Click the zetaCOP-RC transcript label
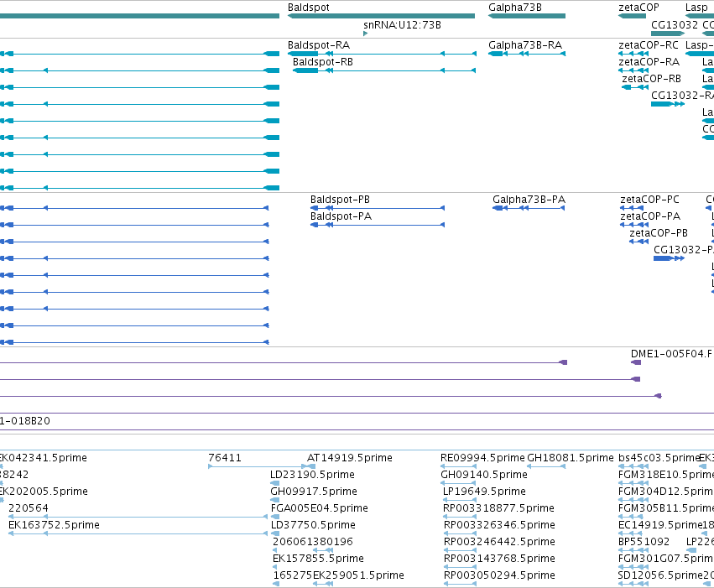 click(649, 45)
